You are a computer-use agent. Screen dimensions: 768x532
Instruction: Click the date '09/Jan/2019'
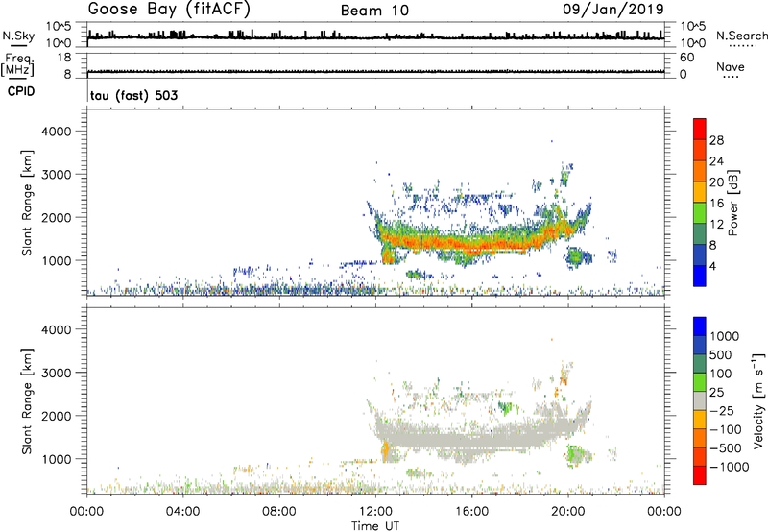(x=613, y=10)
